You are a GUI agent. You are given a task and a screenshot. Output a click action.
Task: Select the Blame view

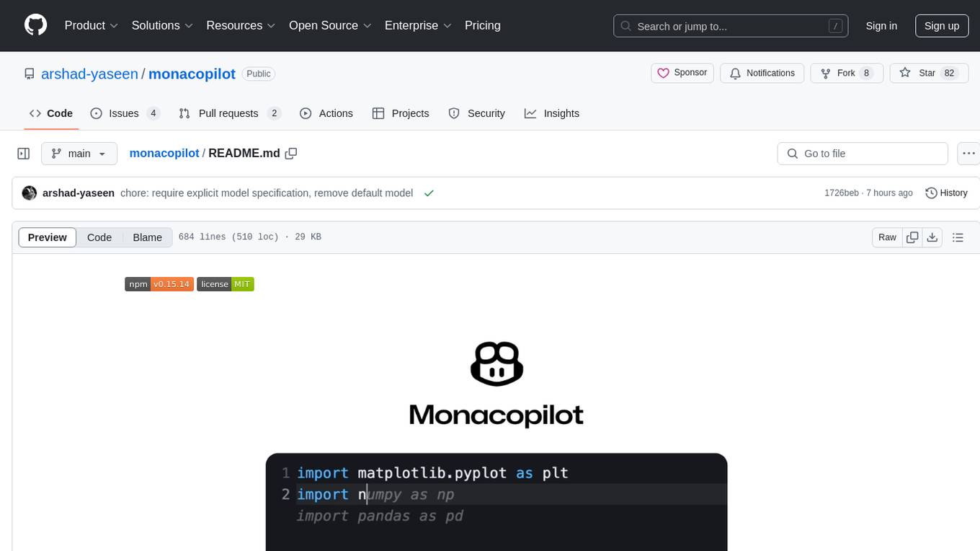click(x=147, y=237)
